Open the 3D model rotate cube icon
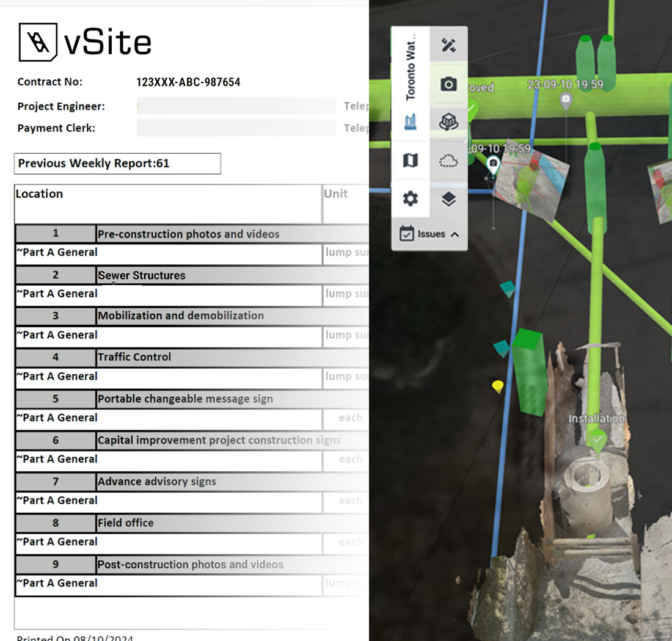The height and width of the screenshot is (641, 672). pos(448,122)
